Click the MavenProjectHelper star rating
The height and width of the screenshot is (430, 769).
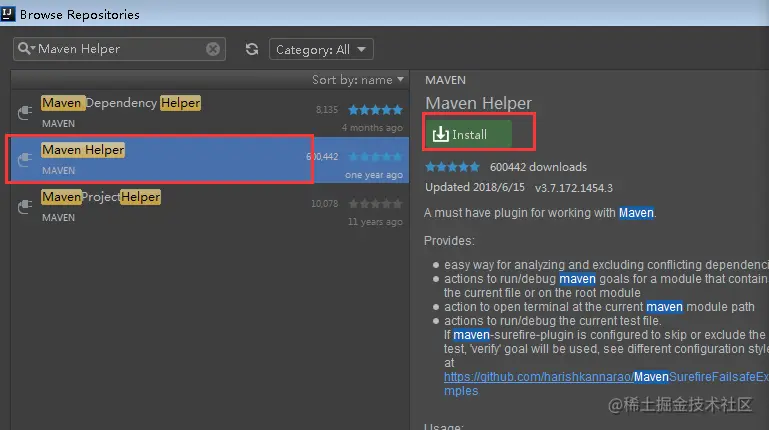tap(376, 204)
